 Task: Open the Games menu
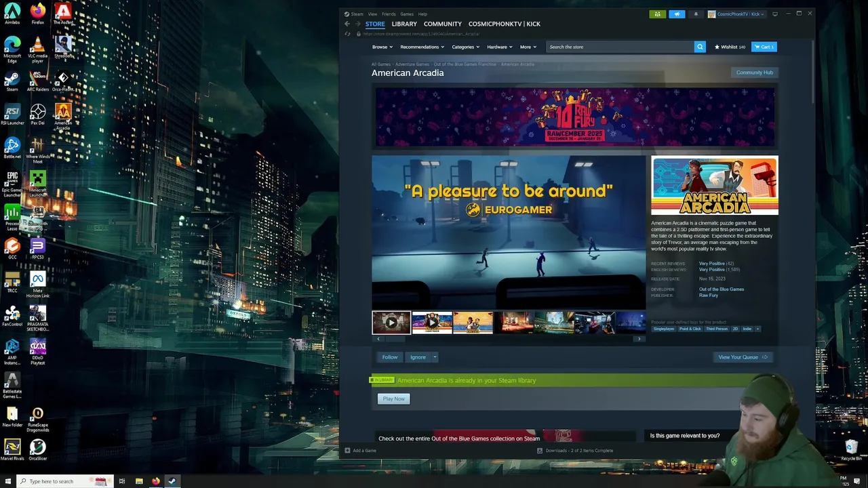click(x=407, y=14)
